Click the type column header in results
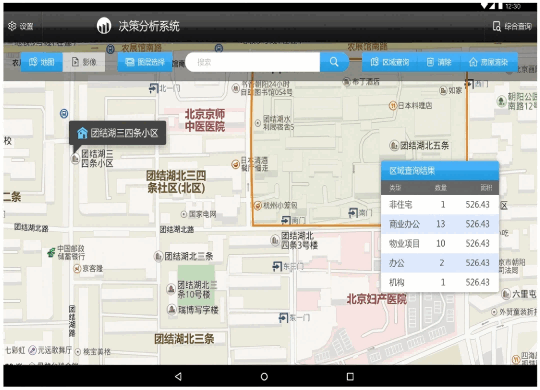Image resolution: width=540 pixels, height=390 pixels. coord(395,188)
